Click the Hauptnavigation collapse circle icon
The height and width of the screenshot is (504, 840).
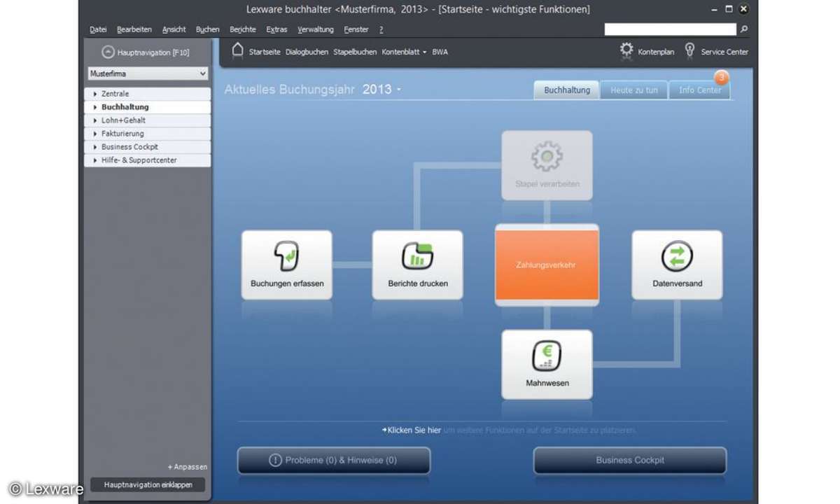[107, 52]
